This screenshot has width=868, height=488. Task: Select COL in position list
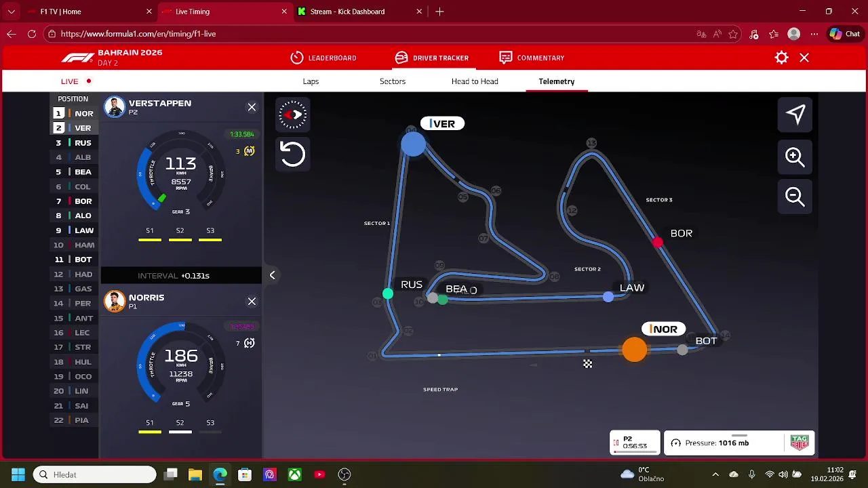pyautogui.click(x=75, y=186)
